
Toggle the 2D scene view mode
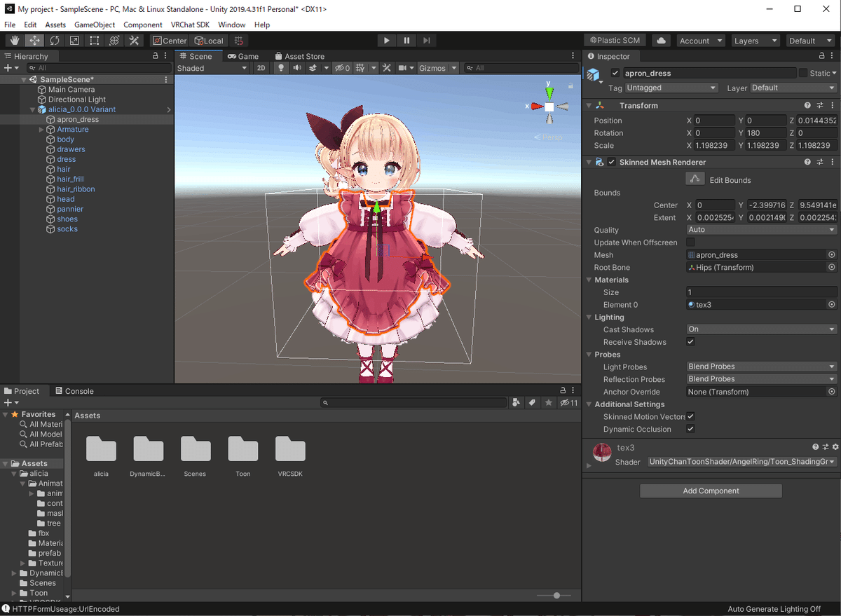pos(261,68)
